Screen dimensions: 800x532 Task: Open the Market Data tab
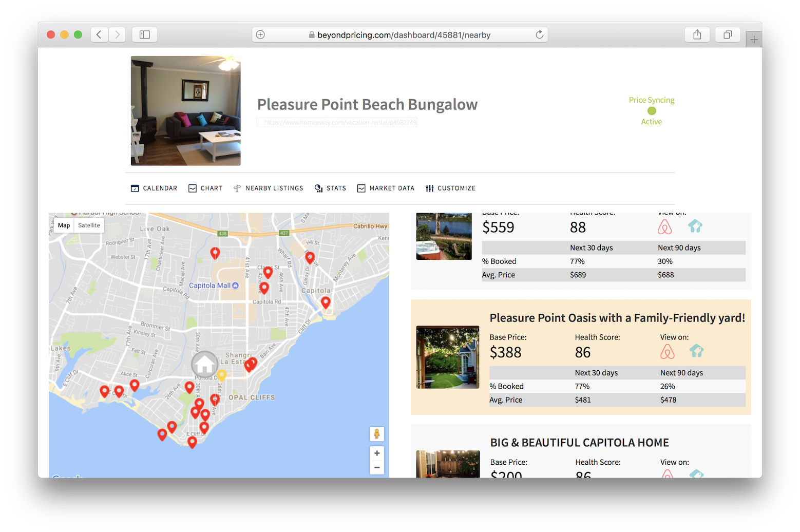[386, 188]
